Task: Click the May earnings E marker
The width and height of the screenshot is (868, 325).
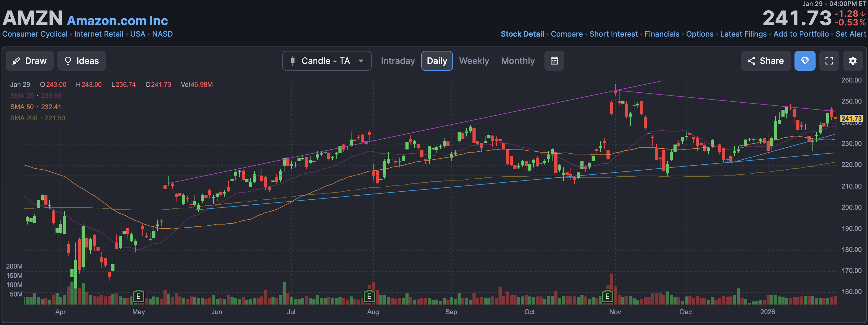Action: click(138, 296)
